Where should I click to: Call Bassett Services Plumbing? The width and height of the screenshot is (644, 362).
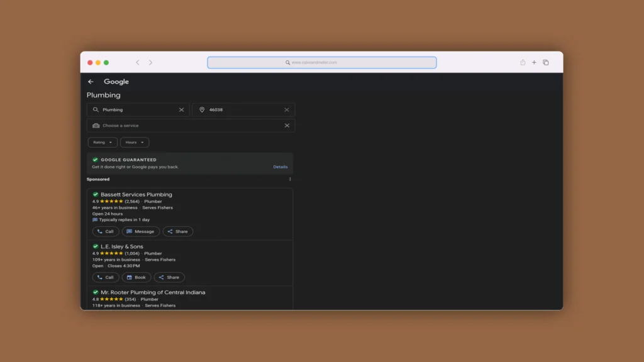pos(106,231)
